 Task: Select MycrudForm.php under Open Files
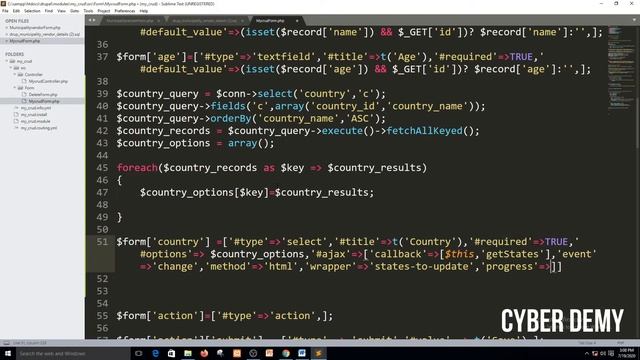click(x=25, y=41)
